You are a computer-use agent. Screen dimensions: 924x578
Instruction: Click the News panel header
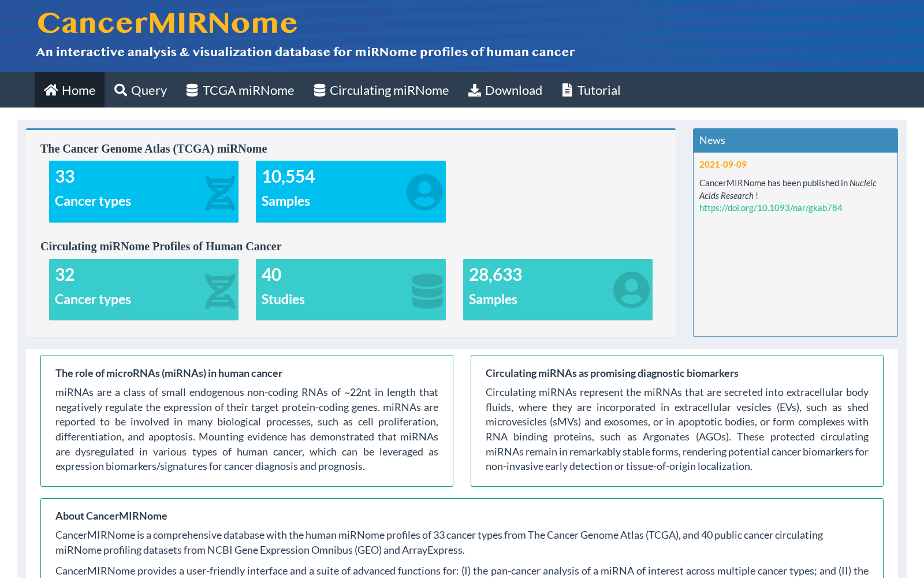pos(795,140)
